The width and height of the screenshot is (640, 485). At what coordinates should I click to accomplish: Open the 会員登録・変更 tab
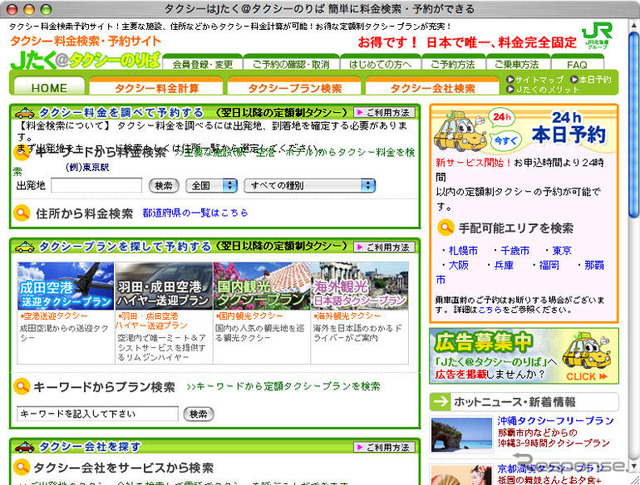click(x=202, y=63)
